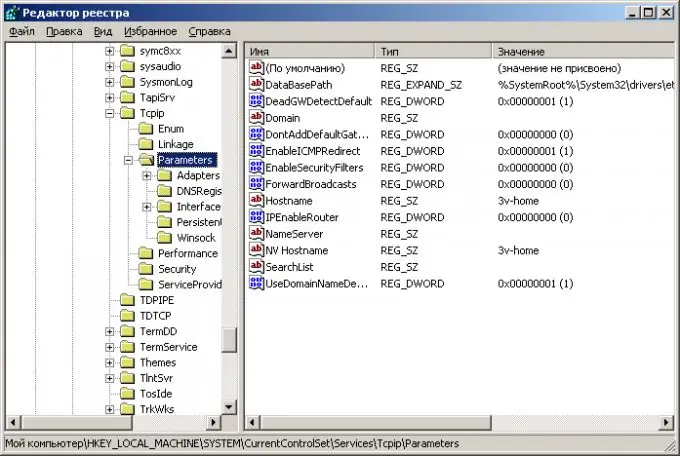This screenshot has width=680, height=456.
Task: Click the tree pane scroll down arrow
Action: [229, 407]
